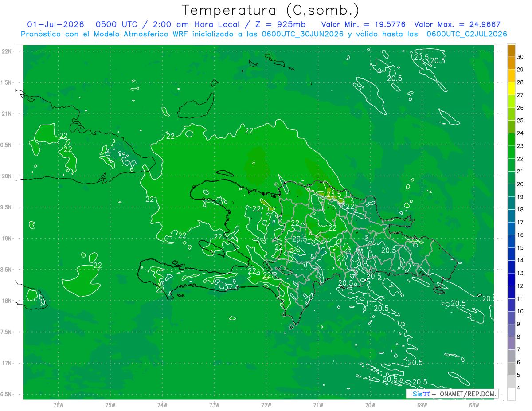Viewport: 532px width, 411px height.
Task: Click legend value '27' on color bar
Action: pos(520,95)
